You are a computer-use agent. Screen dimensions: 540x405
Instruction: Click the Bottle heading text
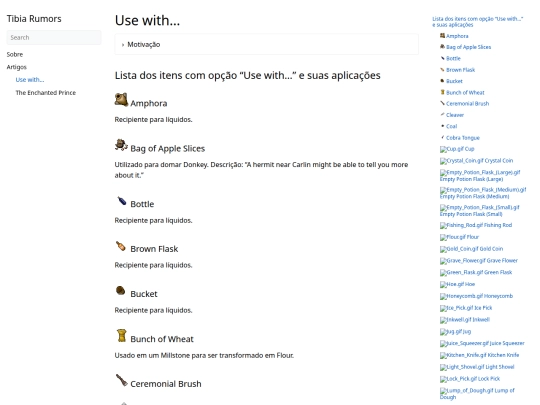coord(142,204)
